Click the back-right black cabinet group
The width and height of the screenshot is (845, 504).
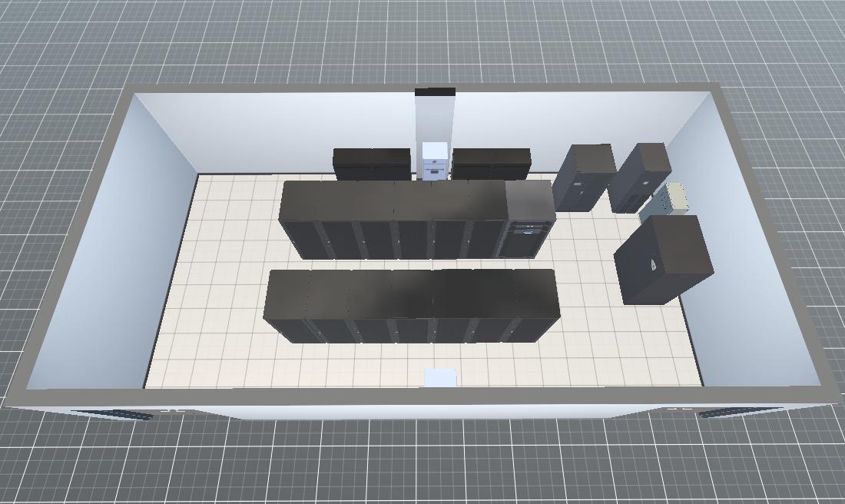[492, 163]
